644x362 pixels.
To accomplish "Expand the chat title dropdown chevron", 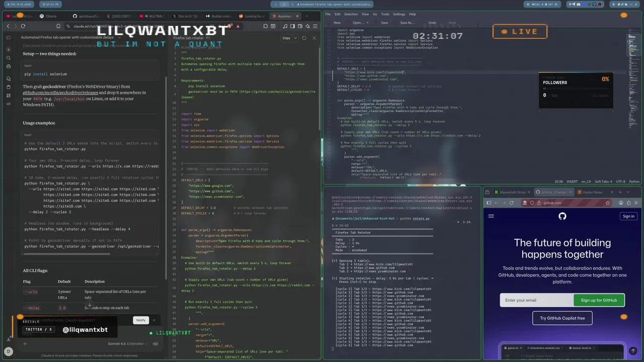I will (119, 37).
